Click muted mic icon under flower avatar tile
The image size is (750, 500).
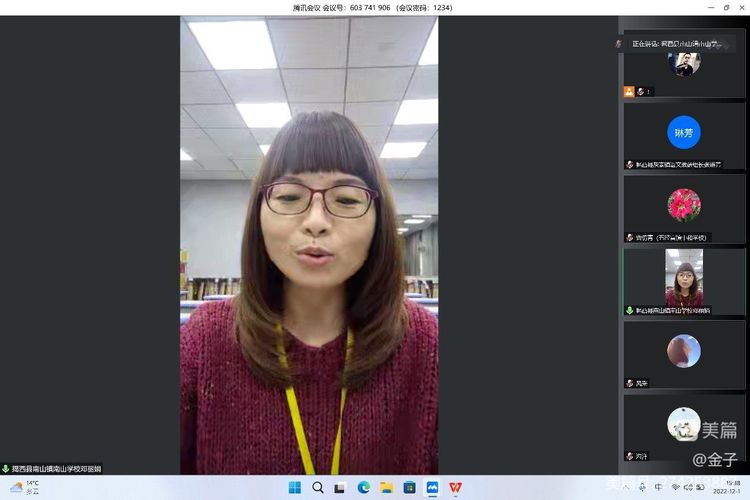click(630, 237)
